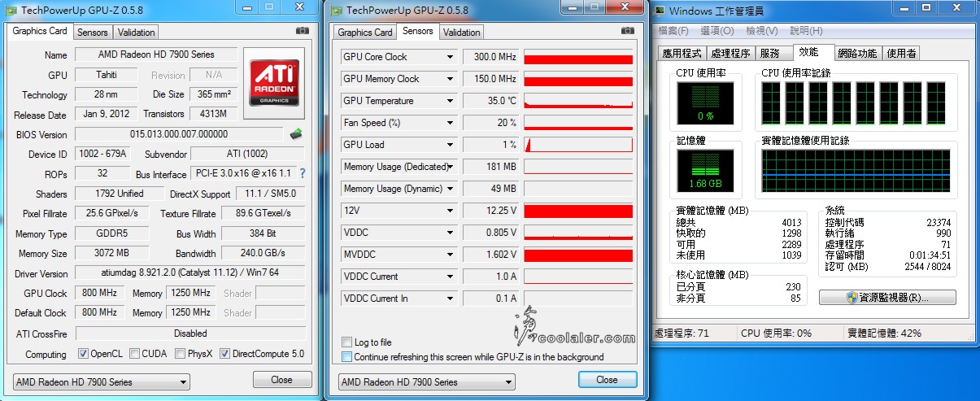The width and height of the screenshot is (980, 401).
Task: Click the camera screenshot icon in Sensors window
Action: point(627,31)
